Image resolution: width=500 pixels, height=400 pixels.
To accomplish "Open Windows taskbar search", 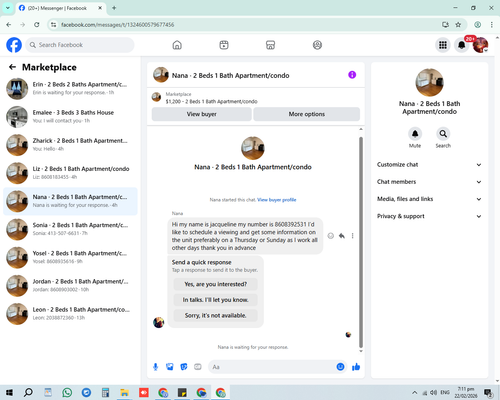I will 28,393.
